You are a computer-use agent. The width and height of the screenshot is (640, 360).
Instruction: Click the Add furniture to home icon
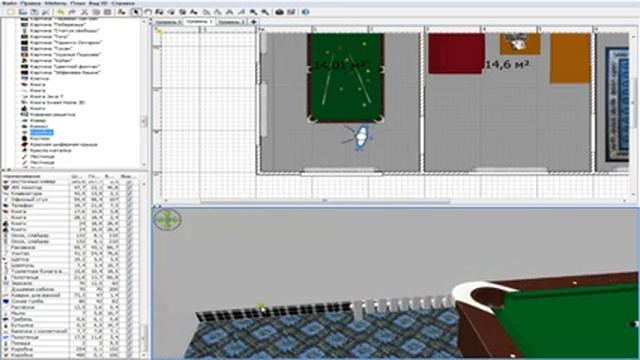pos(121,12)
